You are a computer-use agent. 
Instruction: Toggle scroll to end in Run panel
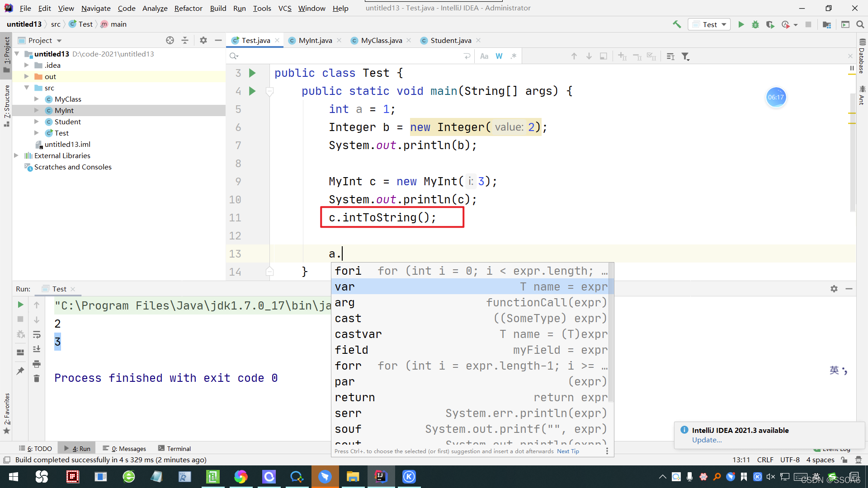37,349
